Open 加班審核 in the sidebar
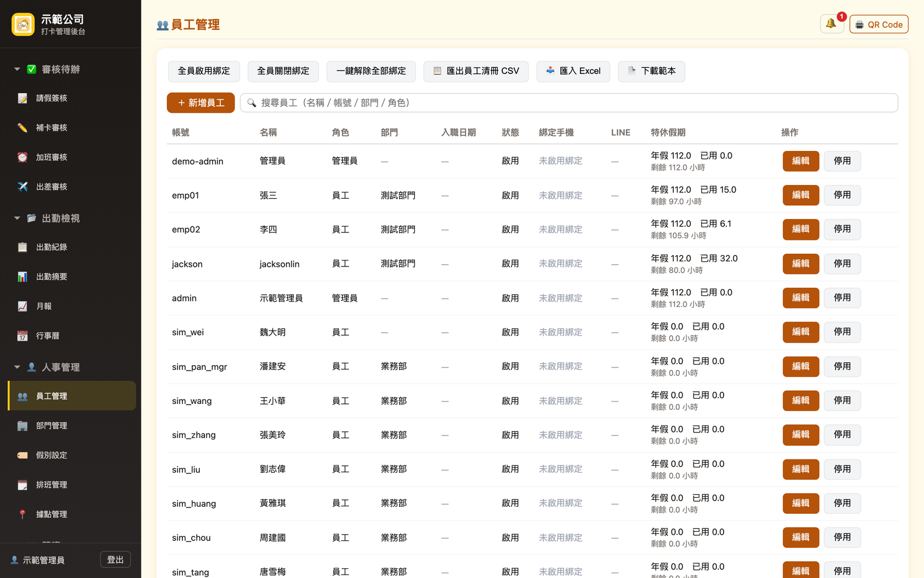Viewport: 924px width, 578px height. [x=72, y=157]
